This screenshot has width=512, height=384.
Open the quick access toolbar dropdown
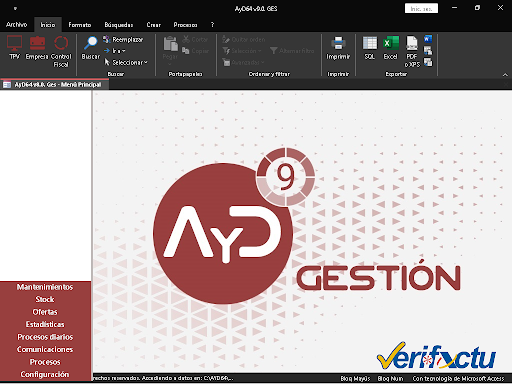tap(15, 9)
